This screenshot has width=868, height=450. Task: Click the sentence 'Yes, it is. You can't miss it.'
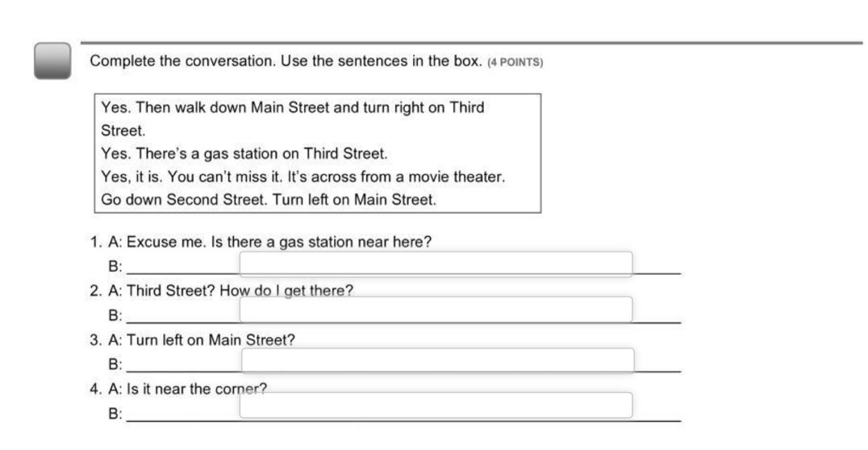303,177
